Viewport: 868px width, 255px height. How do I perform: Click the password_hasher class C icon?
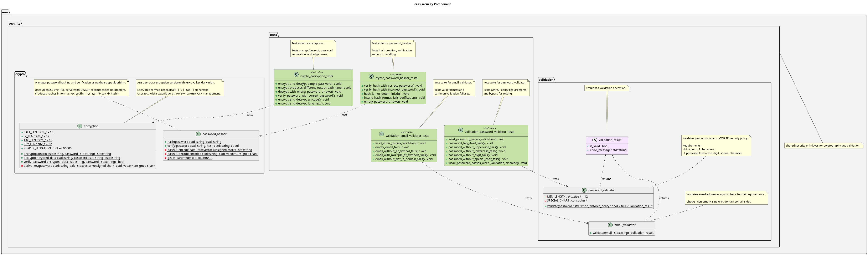coord(198,134)
